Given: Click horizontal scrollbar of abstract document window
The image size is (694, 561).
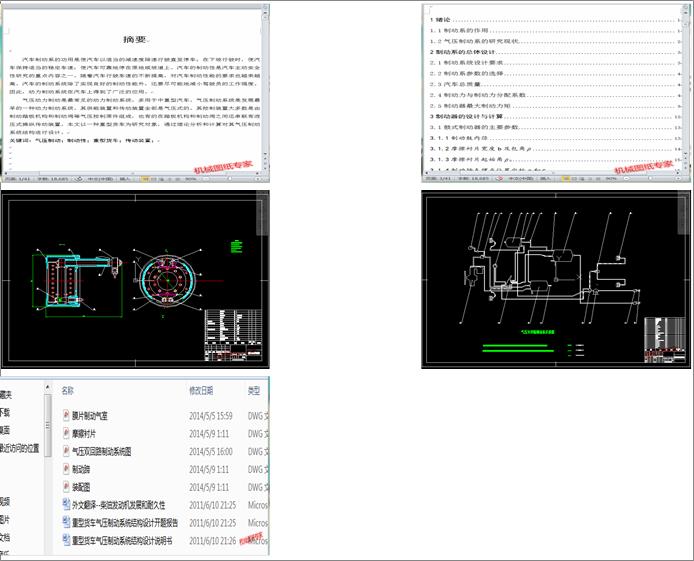Looking at the screenshot, I should tap(133, 173).
